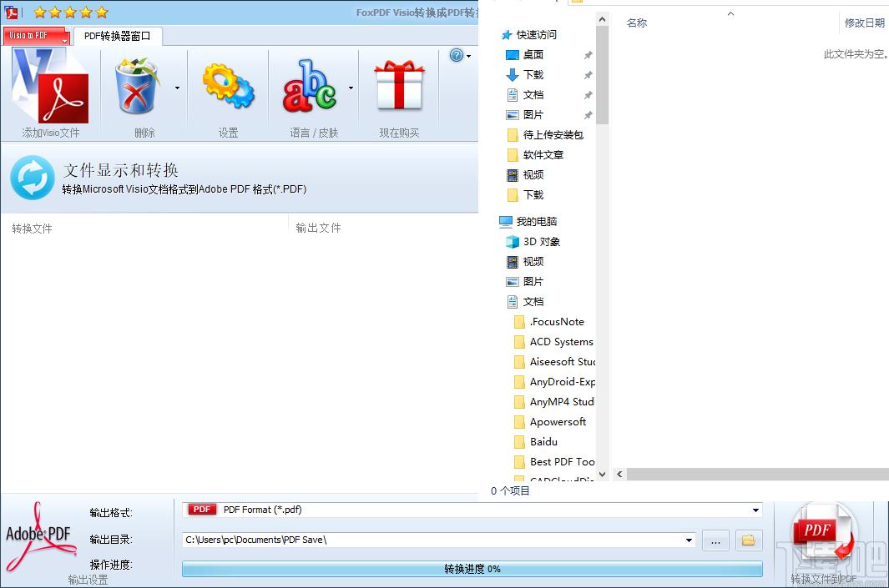The image size is (889, 588).
Task: Open the Settings gears icon
Action: point(229,86)
